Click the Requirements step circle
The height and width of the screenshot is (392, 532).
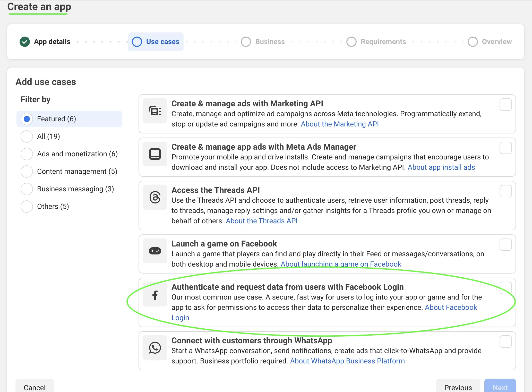point(351,42)
